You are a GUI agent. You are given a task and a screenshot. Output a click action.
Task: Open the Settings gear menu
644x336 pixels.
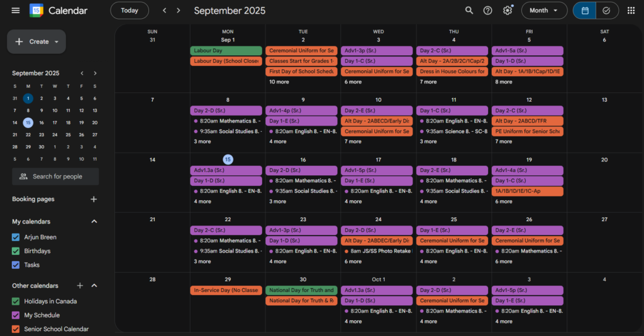[508, 11]
